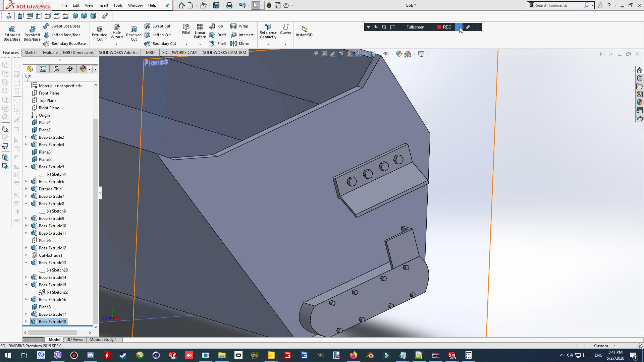Pick the Boundary Boss/Base tool

pyautogui.click(x=64, y=44)
